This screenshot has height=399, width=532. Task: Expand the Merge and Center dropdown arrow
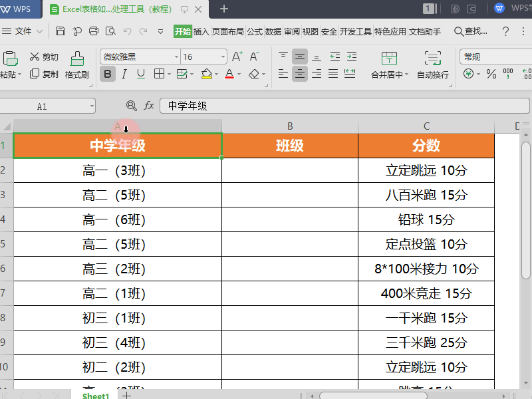[x=406, y=74]
